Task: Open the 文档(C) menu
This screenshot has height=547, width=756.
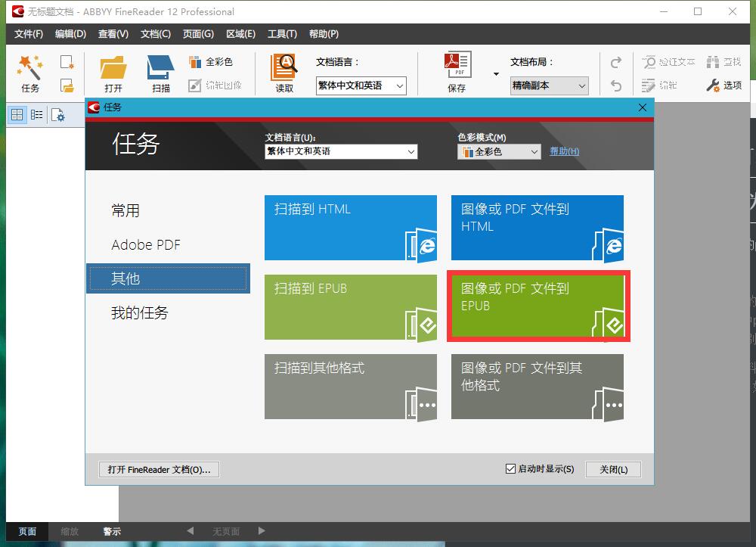Action: click(156, 34)
